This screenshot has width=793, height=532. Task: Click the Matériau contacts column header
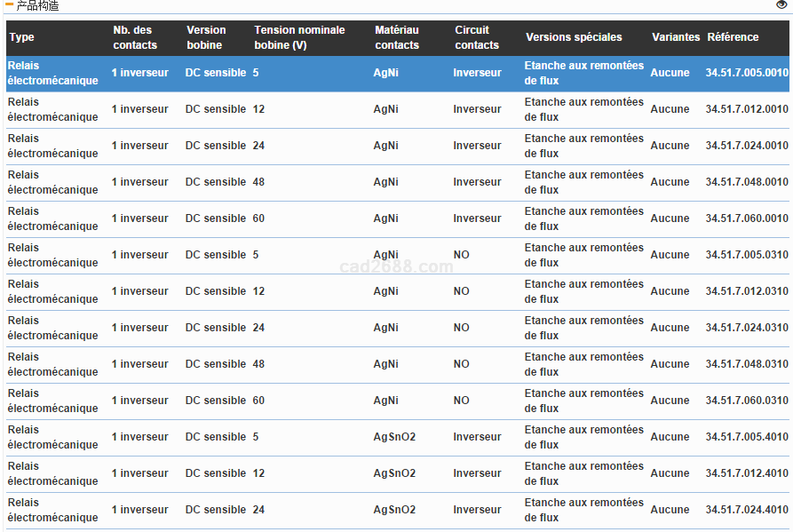pyautogui.click(x=397, y=37)
